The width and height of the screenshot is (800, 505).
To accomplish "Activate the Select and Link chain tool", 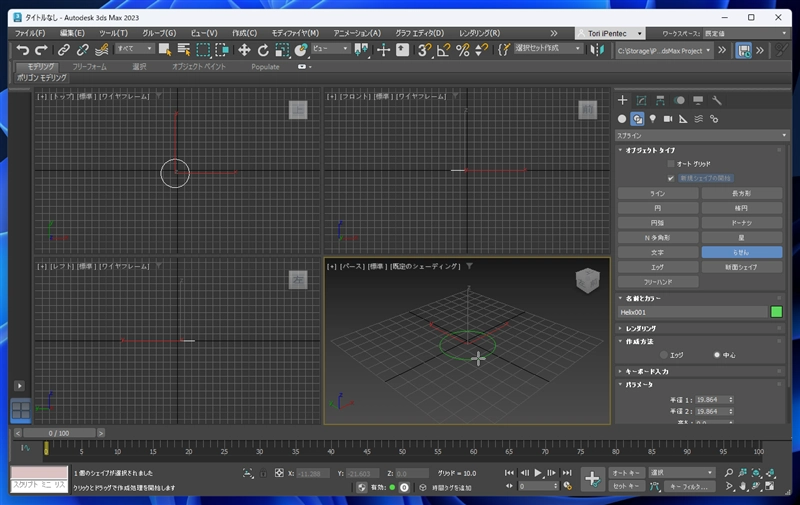I will tap(63, 49).
